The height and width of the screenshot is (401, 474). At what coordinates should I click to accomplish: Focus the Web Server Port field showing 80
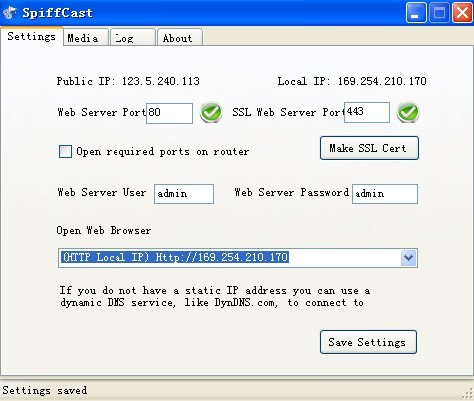click(169, 113)
